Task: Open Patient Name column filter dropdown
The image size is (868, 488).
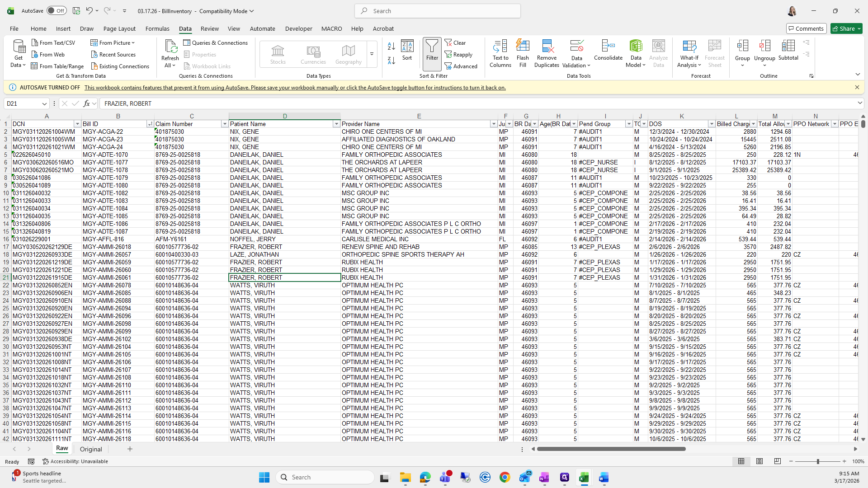Action: tap(336, 124)
